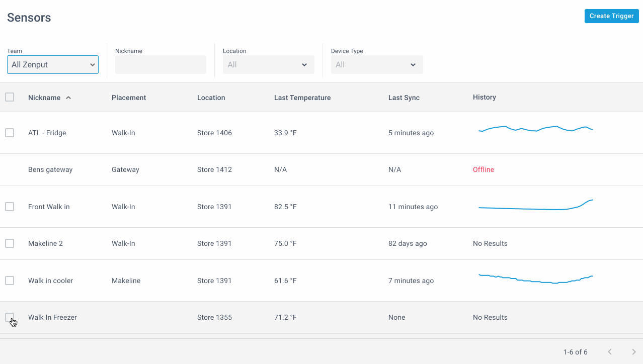This screenshot has width=643, height=364.
Task: Sort by Last Temperature column header
Action: point(302,98)
